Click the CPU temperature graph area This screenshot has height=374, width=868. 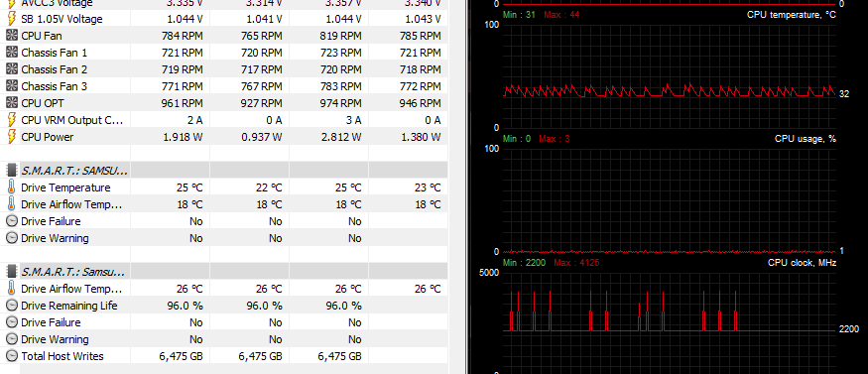tap(670, 76)
